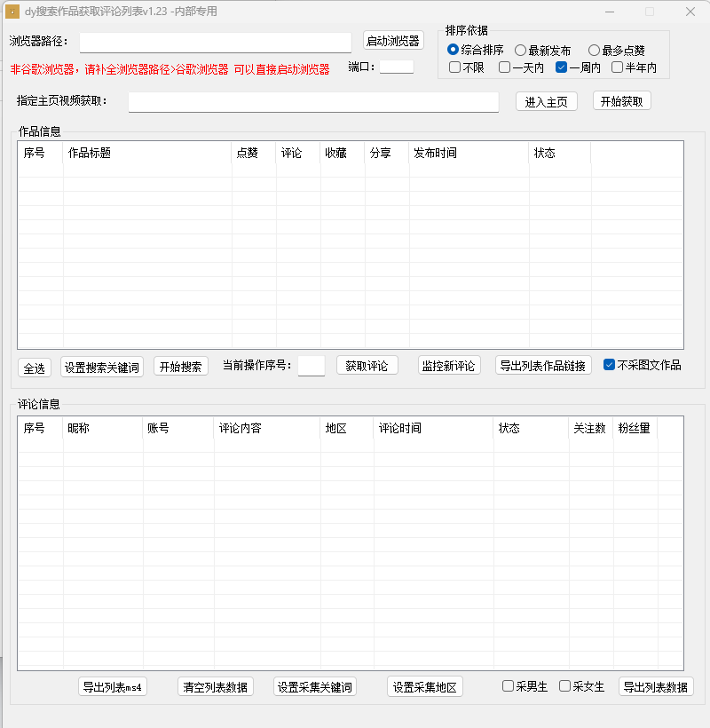Select the 最新发布 sort option
710x728 pixels.
521,51
